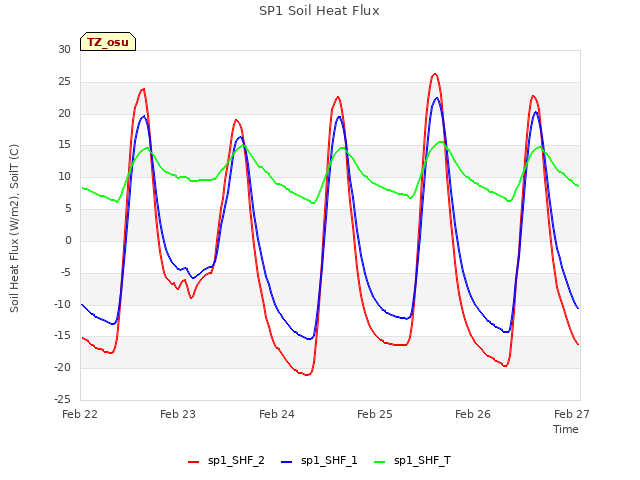The height and width of the screenshot is (480, 640).
Task: Click the red curve's highest peak on Feb 25
Action: click(x=435, y=74)
